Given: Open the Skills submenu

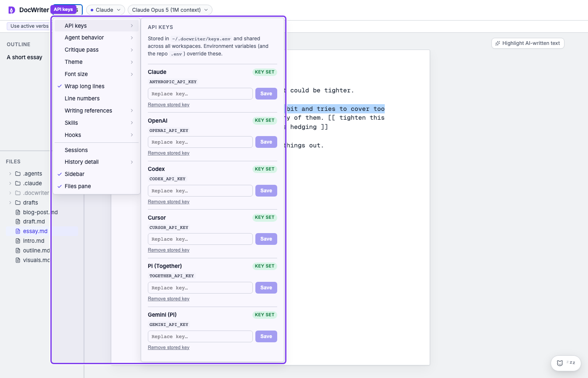Looking at the screenshot, I should click(x=97, y=123).
